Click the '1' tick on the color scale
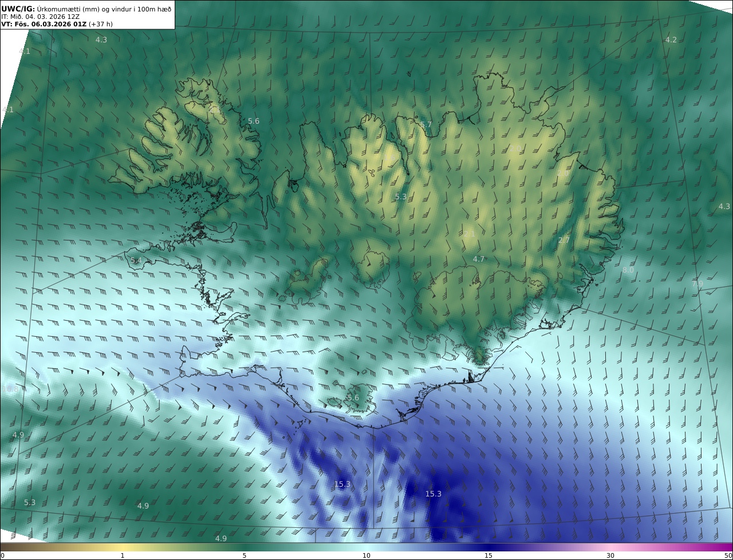The image size is (733, 560). (123, 555)
